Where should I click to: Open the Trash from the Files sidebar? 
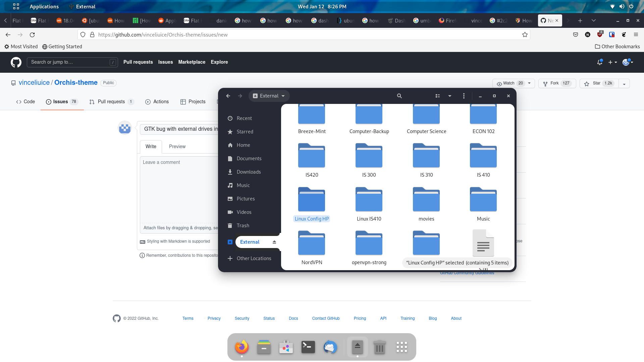[x=243, y=225]
